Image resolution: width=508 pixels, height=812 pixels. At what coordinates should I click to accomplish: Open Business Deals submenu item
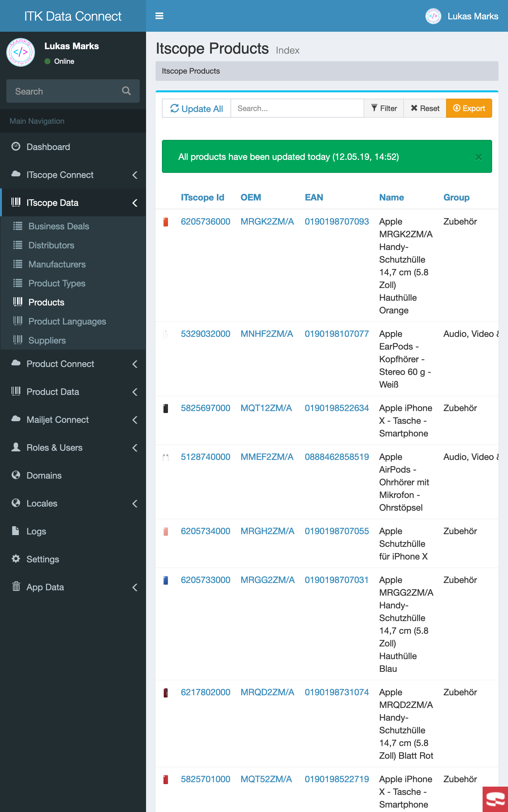73,226
